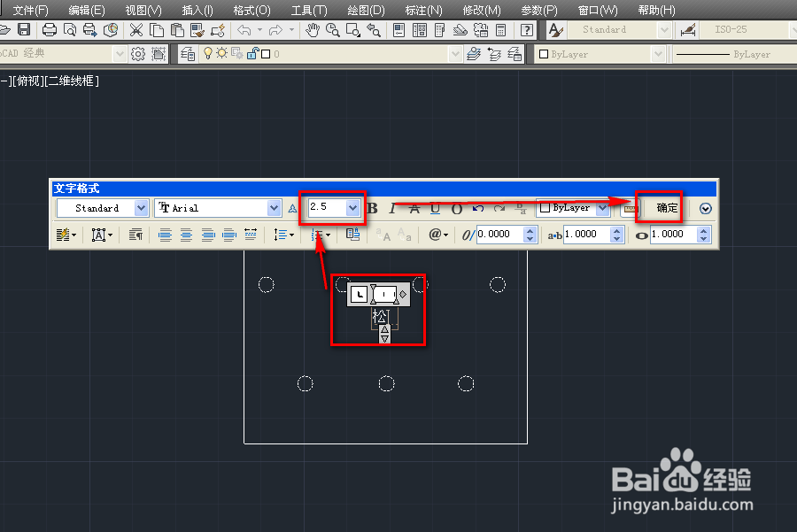Screen dimensions: 797x532
Task: Click the layer 0 color swatch
Action: 266,54
